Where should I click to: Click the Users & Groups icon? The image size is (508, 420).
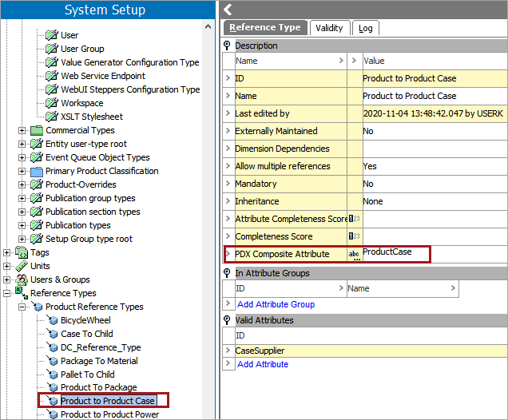tap(22, 279)
